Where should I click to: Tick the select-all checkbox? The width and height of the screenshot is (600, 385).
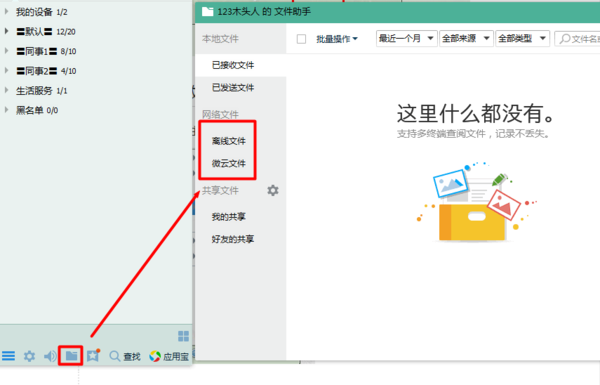pos(302,39)
